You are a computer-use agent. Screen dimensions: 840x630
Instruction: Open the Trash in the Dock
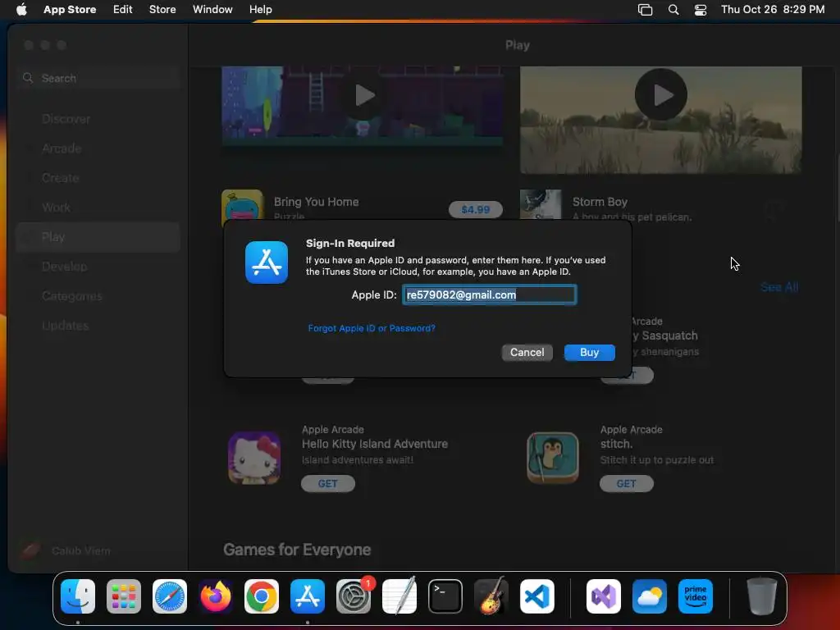[x=762, y=596]
